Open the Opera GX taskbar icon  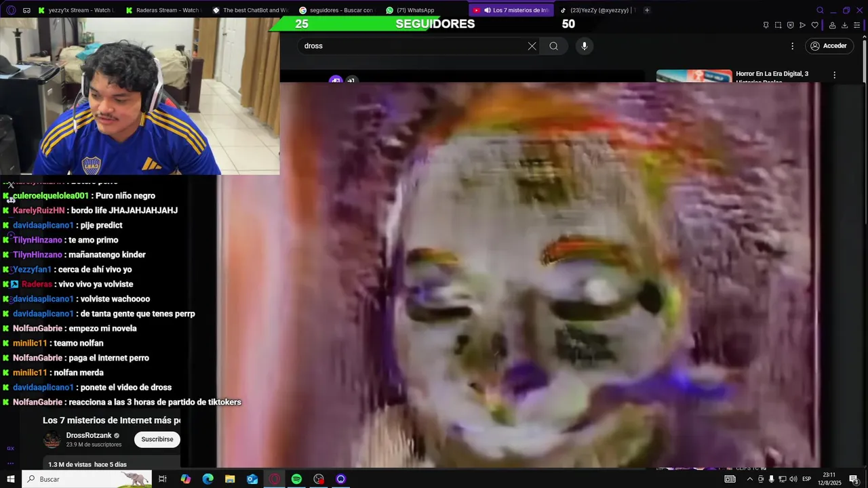(x=274, y=479)
